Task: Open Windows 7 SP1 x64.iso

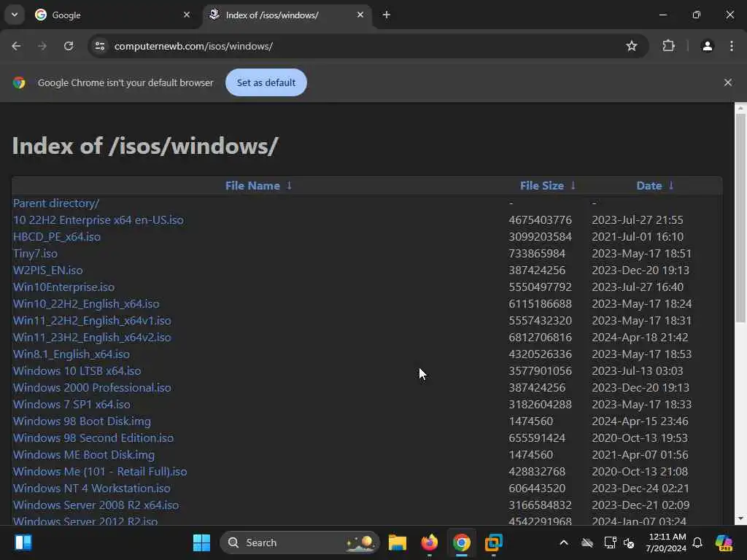Action: (71, 404)
